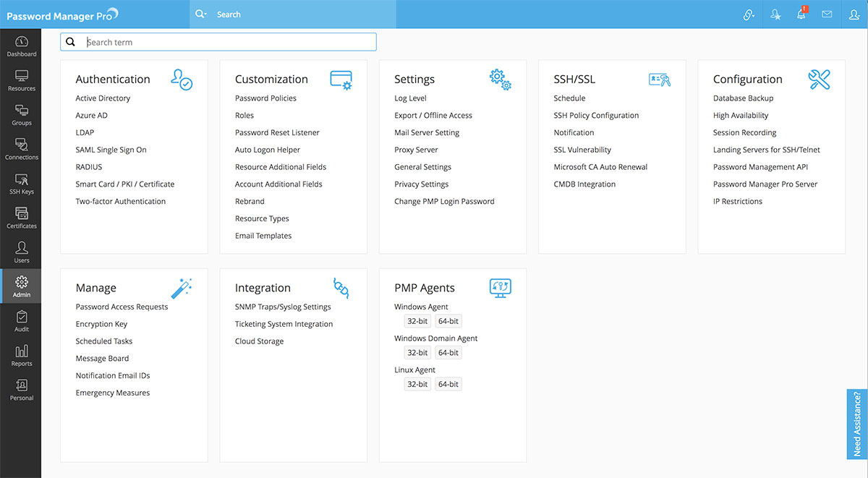Click the Settings card double-gear icon
The height and width of the screenshot is (478, 868).
[x=501, y=80]
